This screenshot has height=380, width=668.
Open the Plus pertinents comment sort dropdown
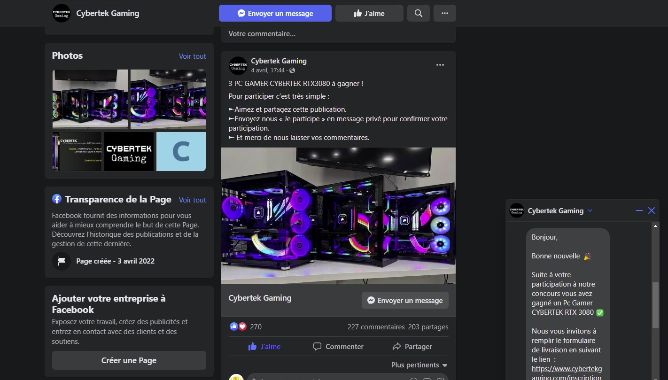[x=419, y=365]
